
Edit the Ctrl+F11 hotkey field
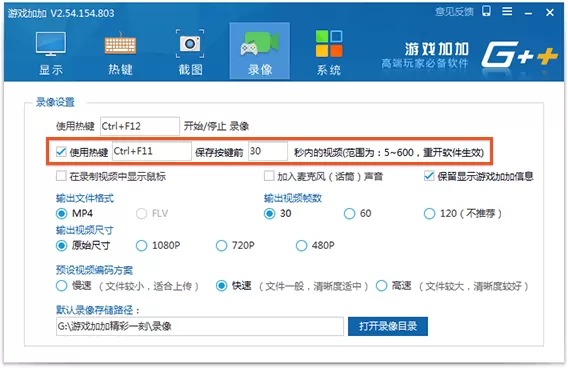pos(152,151)
